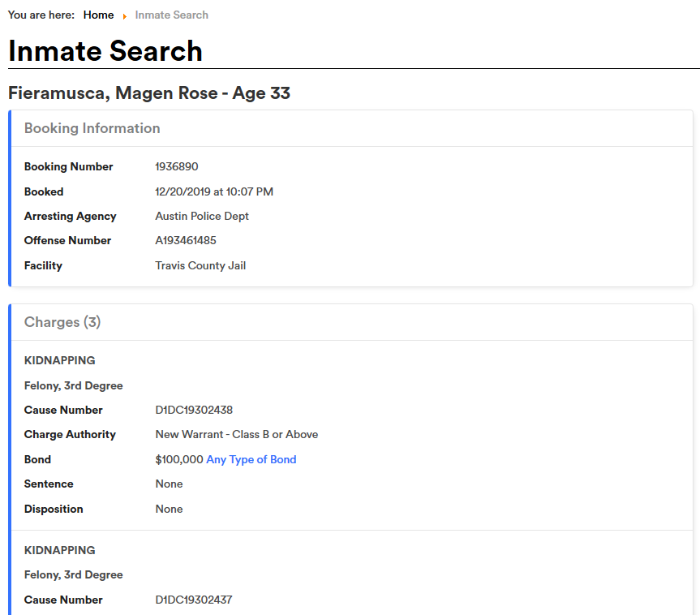Open the Any Type of Bond link
The image size is (700, 615).
pyautogui.click(x=251, y=459)
